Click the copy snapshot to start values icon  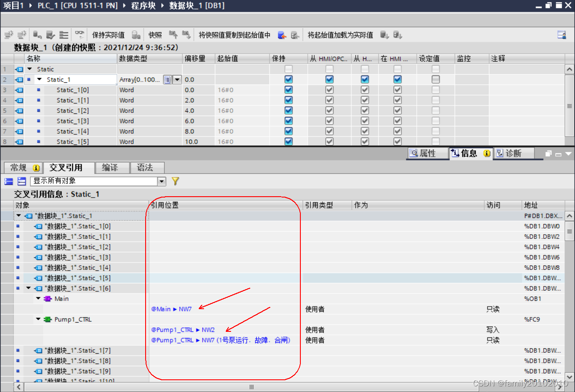tap(282, 35)
